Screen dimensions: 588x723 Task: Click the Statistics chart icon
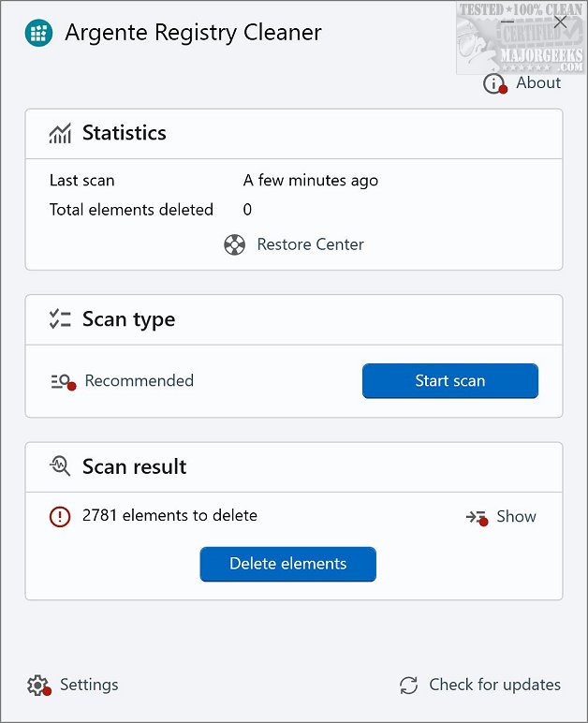(60, 134)
